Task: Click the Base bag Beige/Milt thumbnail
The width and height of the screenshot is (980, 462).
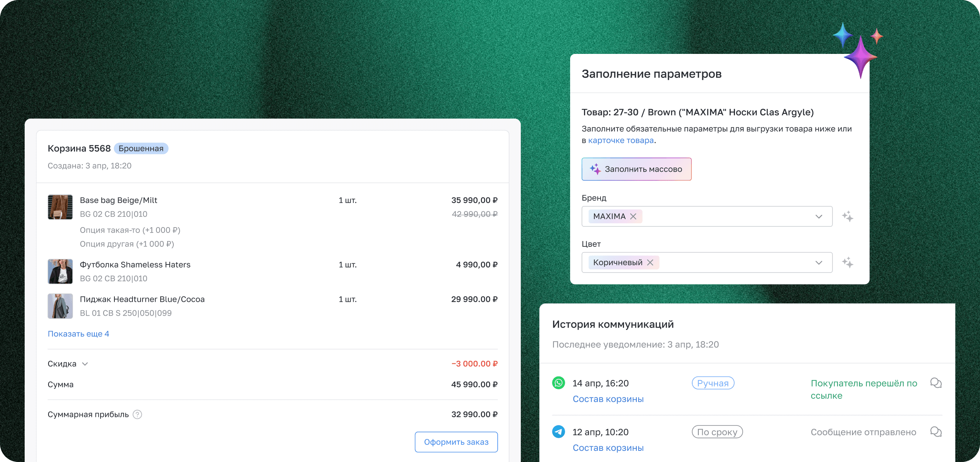Action: pyautogui.click(x=60, y=207)
